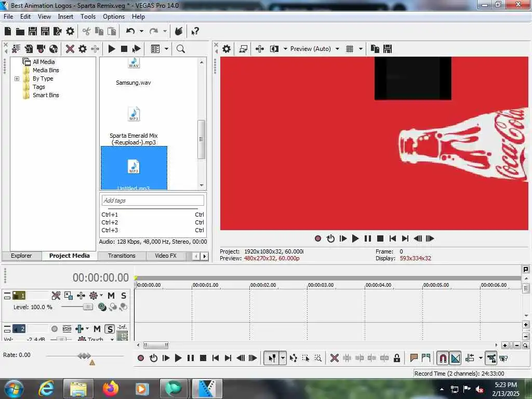Click the Redo arrow button
The height and width of the screenshot is (399, 532).
(x=154, y=31)
